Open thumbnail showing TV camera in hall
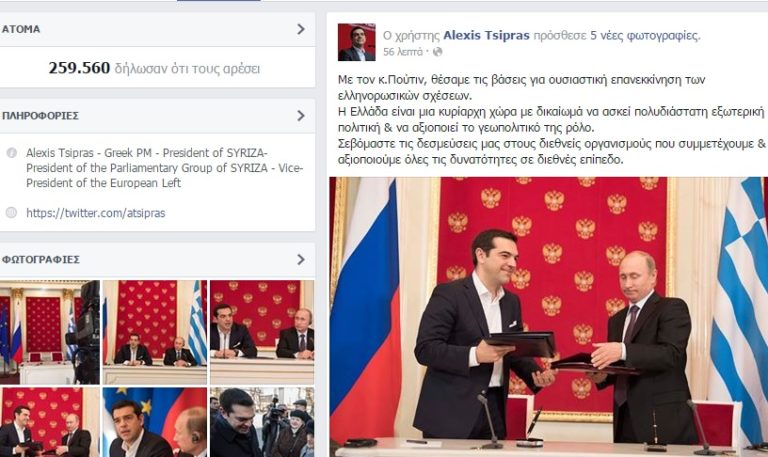Screen dimensions: 768x457 click(50, 332)
